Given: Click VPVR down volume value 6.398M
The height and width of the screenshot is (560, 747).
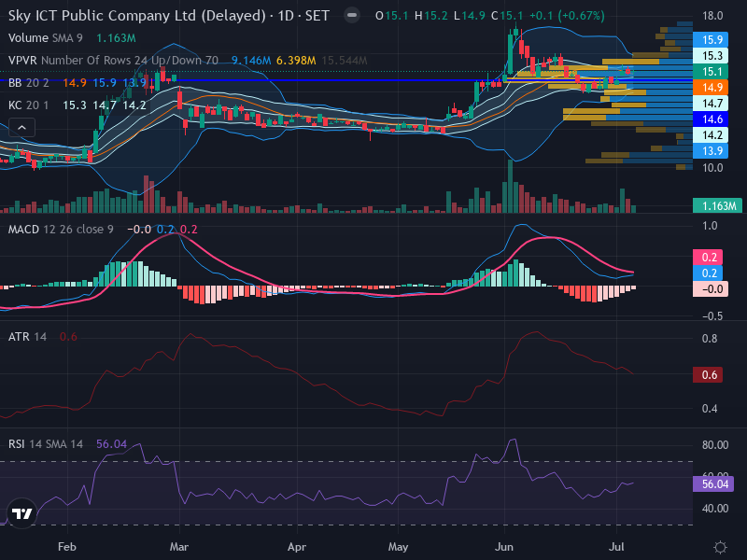Looking at the screenshot, I should (296, 61).
